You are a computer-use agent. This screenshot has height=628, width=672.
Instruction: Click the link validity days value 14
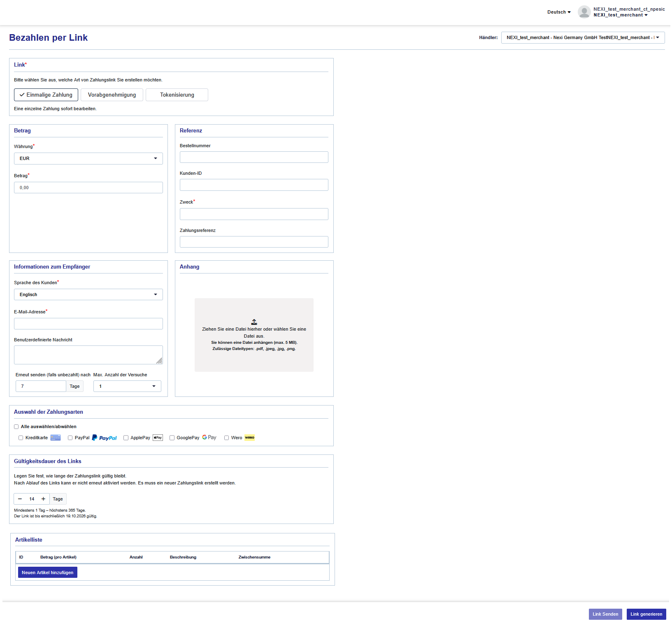[x=32, y=499]
